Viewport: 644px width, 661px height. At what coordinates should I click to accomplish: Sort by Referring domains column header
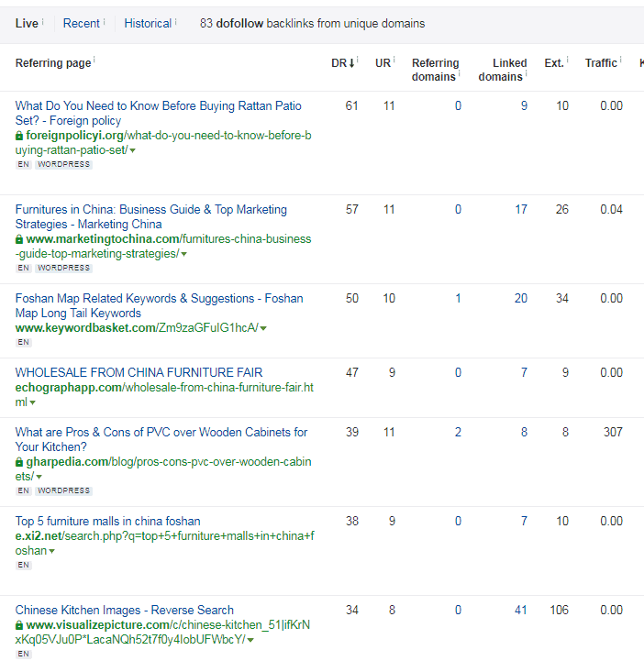pyautogui.click(x=435, y=70)
